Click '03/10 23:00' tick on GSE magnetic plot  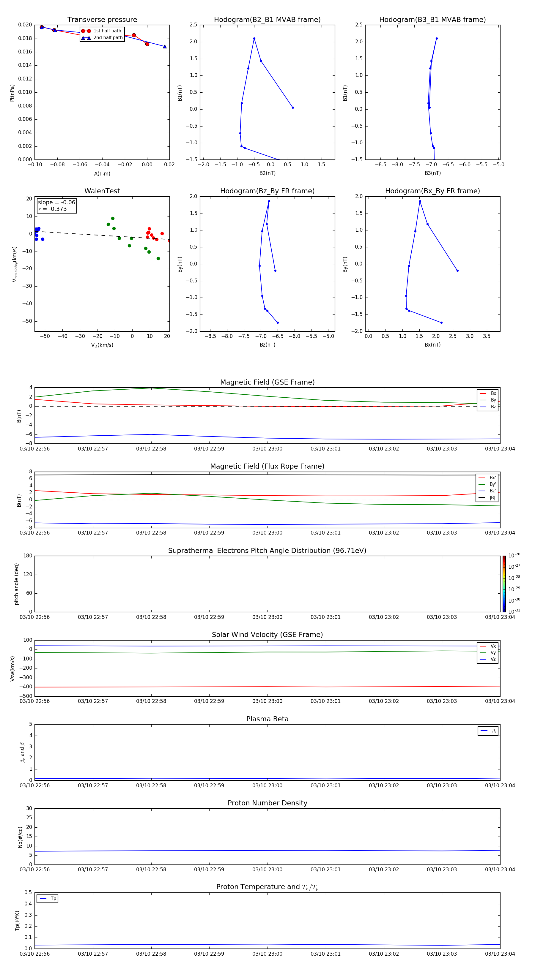[267, 449]
